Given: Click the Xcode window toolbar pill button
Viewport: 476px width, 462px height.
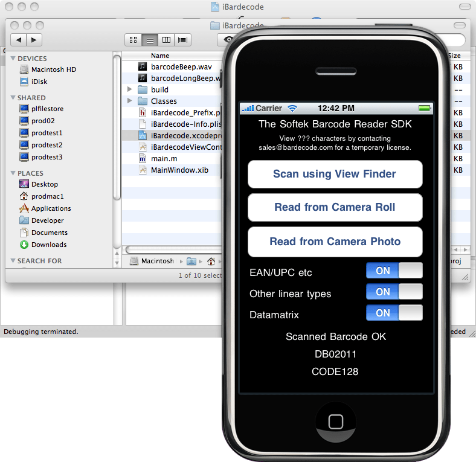Looking at the screenshot, I should [x=465, y=7].
